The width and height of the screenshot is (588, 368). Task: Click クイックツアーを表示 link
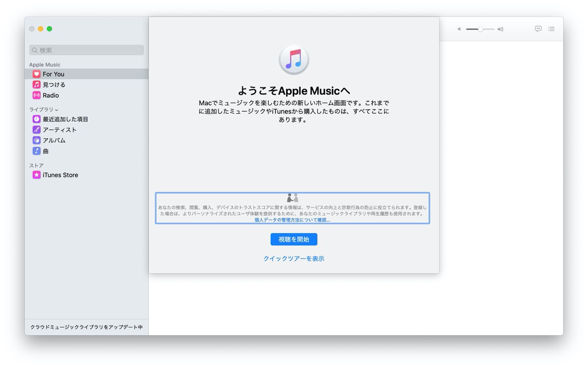(294, 259)
